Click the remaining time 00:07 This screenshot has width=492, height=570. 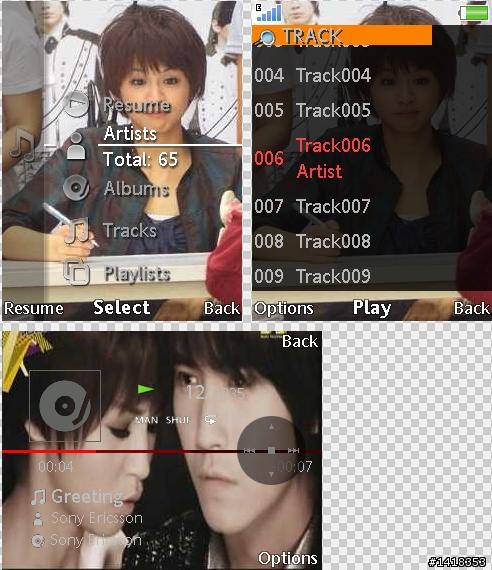pyautogui.click(x=294, y=467)
